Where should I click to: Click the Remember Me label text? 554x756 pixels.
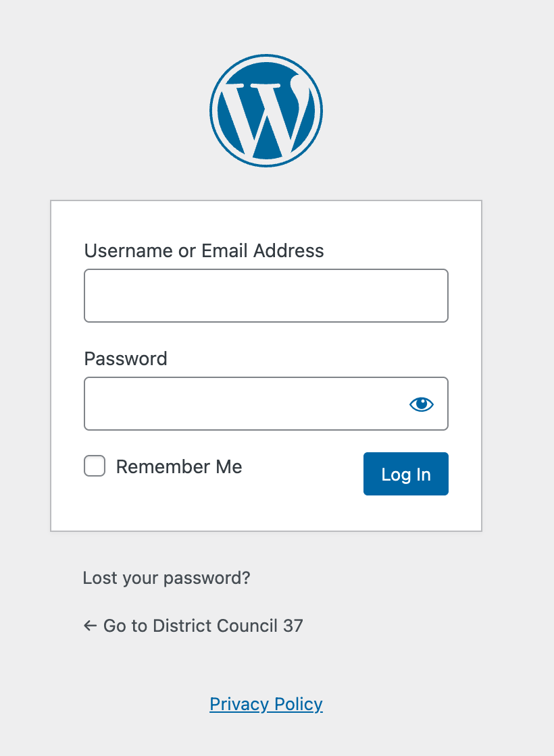(178, 466)
